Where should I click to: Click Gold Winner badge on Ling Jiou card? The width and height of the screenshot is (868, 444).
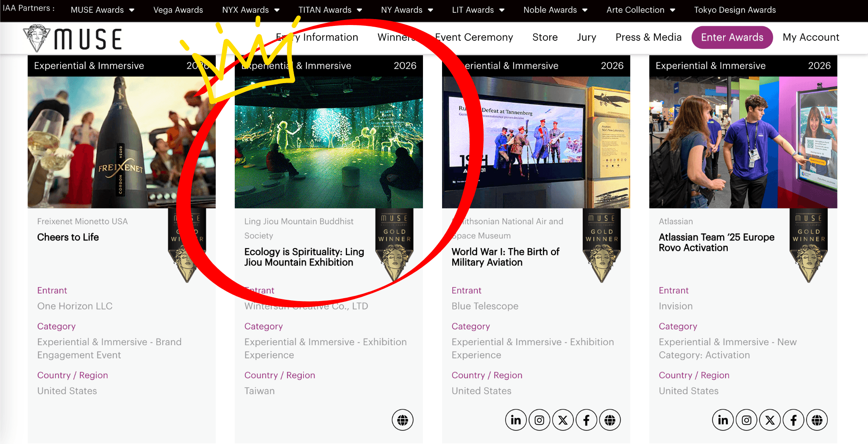[395, 245]
